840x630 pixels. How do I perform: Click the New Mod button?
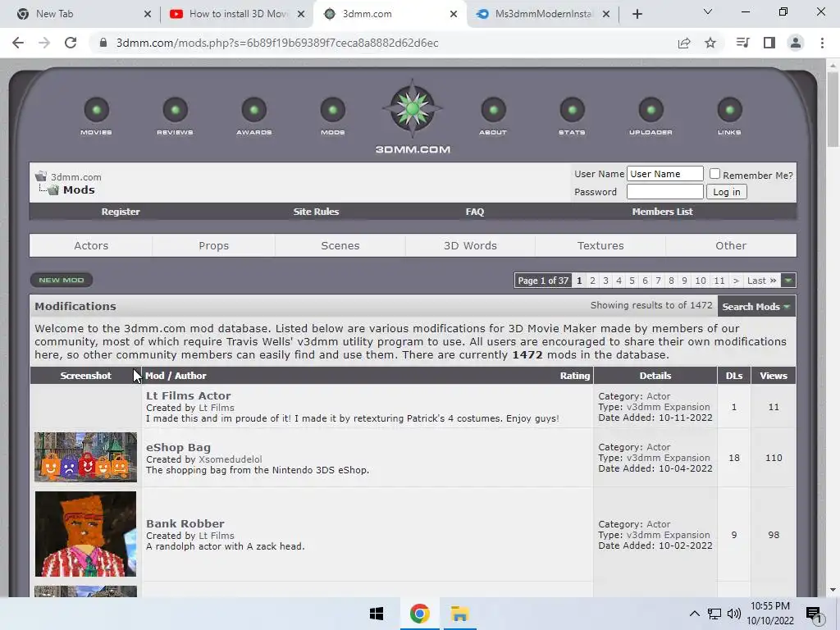pyautogui.click(x=61, y=281)
